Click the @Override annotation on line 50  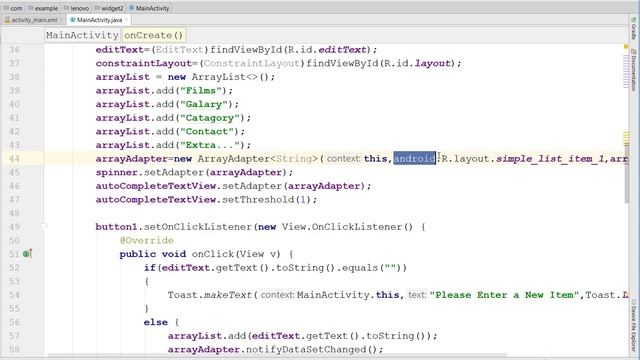pyautogui.click(x=147, y=240)
